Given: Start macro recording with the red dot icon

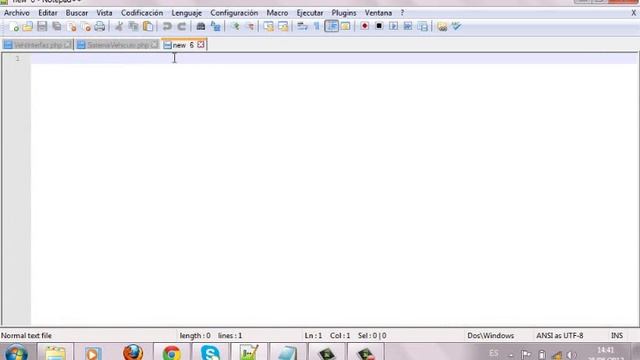Looking at the screenshot, I should pyautogui.click(x=364, y=26).
